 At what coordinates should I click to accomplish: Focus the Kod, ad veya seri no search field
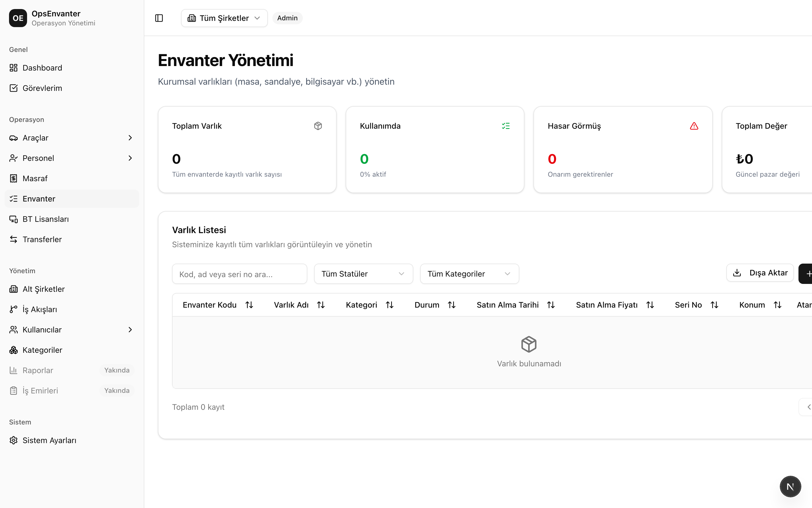240,274
